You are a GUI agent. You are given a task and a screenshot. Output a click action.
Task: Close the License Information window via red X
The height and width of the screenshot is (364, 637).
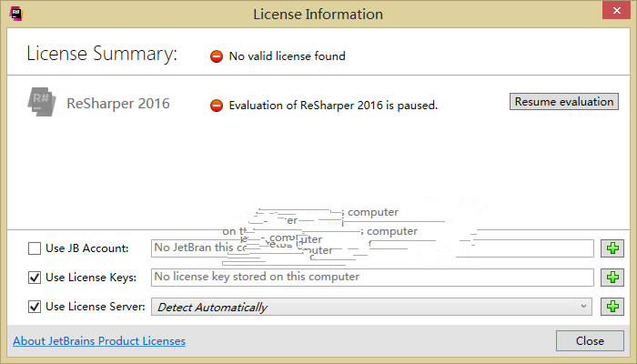click(616, 11)
